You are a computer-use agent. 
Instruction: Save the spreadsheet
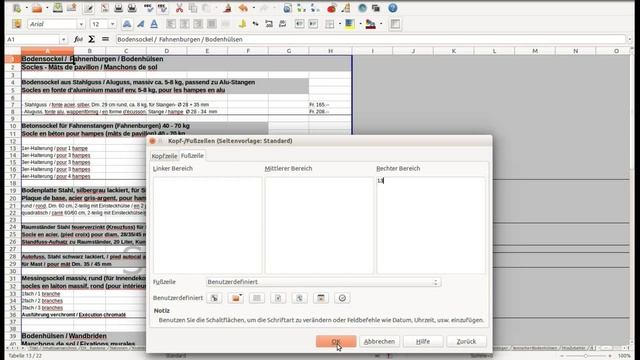[x=58, y=8]
